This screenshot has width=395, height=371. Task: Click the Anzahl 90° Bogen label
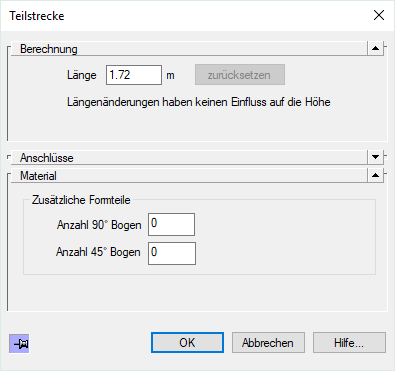click(x=99, y=225)
